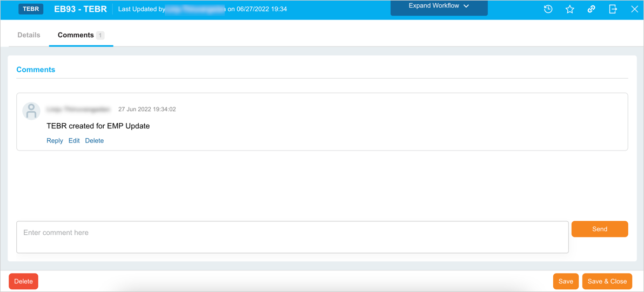Screen dimensions: 644x292
Task: Delete the comment via its Delete link
Action: point(94,141)
